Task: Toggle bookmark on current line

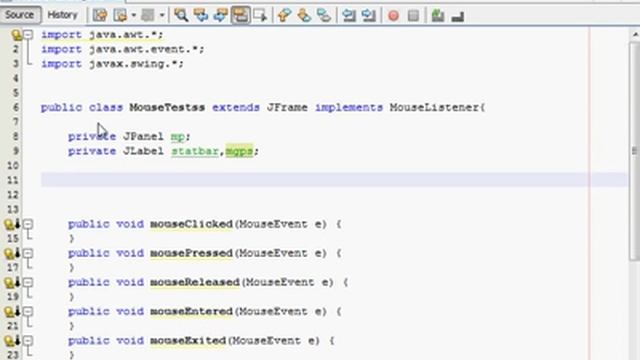Action: [324, 16]
